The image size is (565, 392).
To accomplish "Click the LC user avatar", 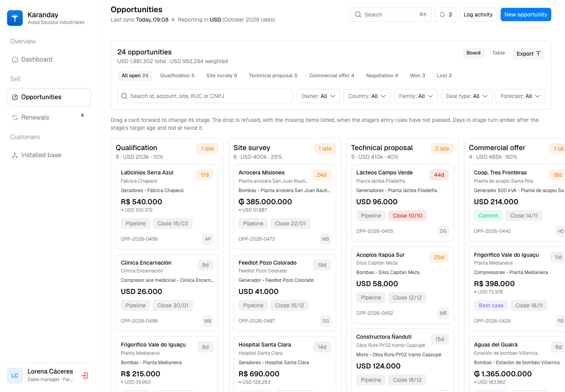I will coord(15,376).
